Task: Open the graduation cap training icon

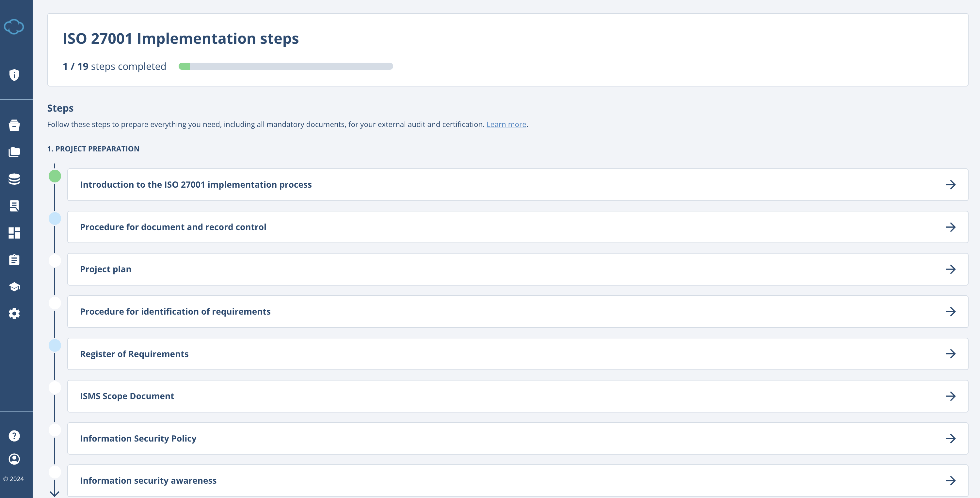Action: point(14,287)
